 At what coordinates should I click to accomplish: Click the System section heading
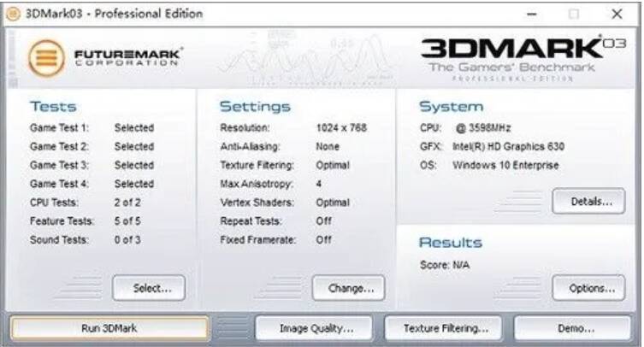[451, 107]
